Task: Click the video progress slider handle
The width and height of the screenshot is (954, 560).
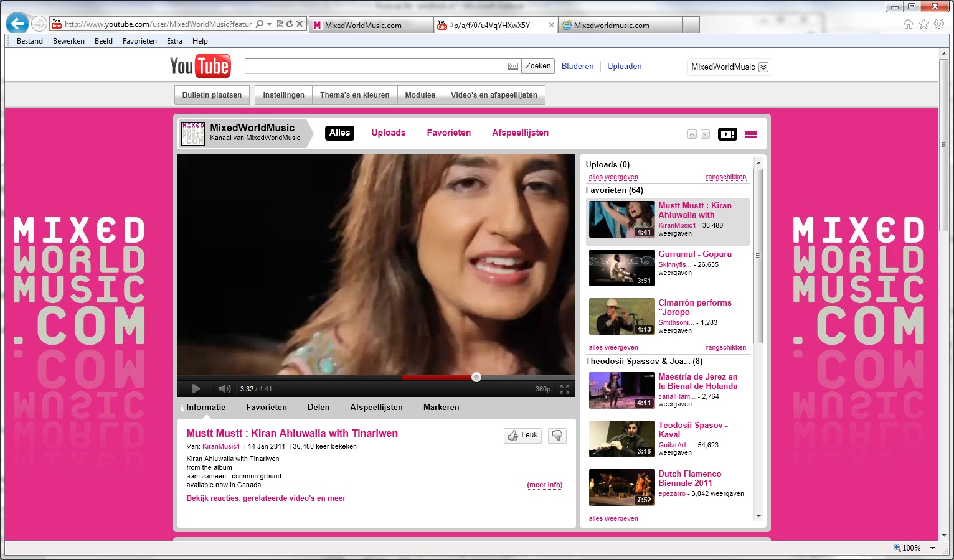Action: 476,377
